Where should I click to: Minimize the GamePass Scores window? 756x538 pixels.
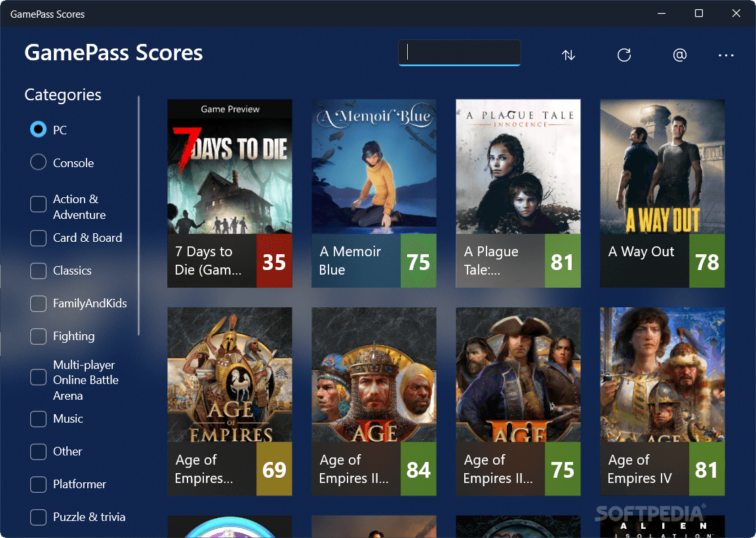pos(662,14)
